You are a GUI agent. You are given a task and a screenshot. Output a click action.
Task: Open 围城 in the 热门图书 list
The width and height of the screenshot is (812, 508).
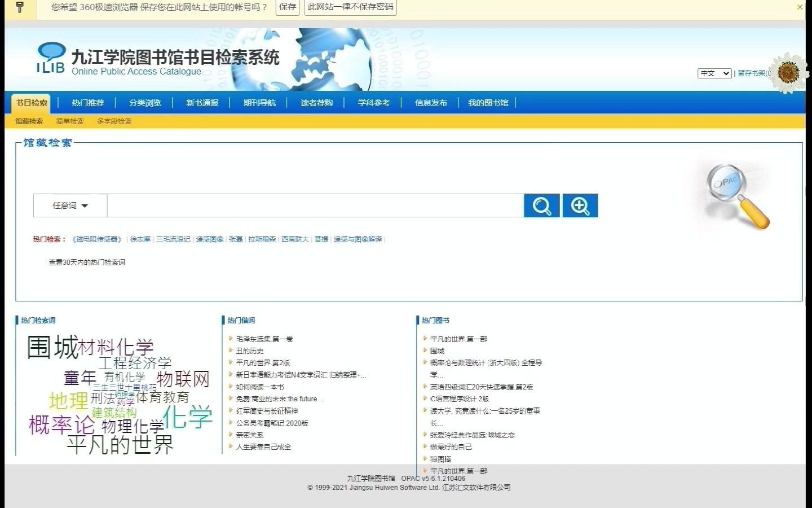coord(437,351)
